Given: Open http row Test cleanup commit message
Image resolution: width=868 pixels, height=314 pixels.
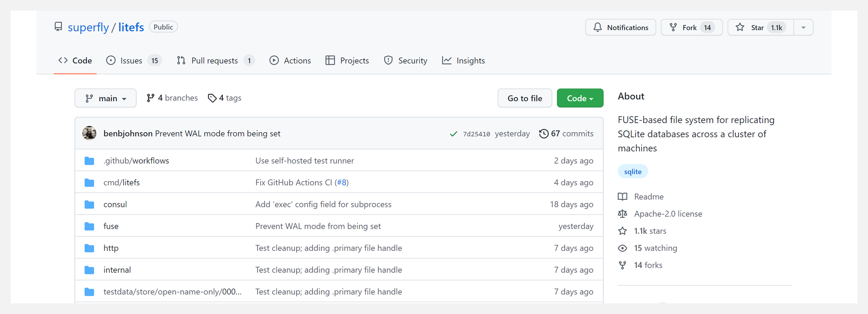Looking at the screenshot, I should 329,248.
